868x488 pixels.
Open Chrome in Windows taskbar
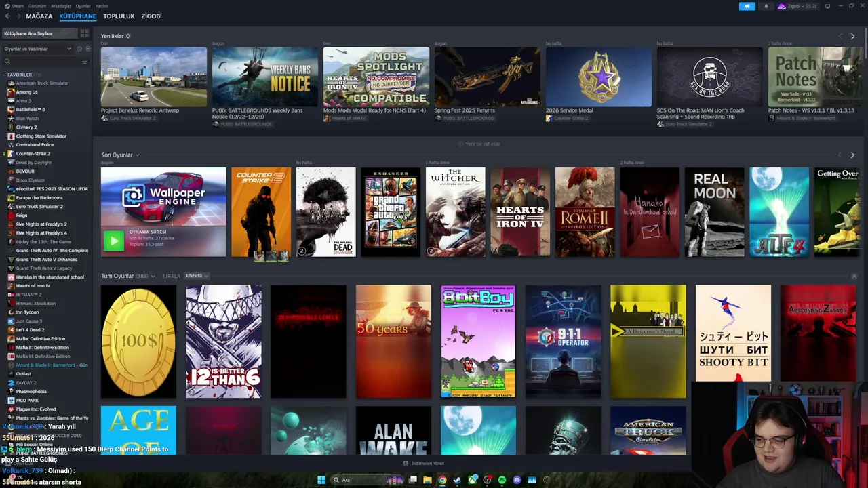(442, 480)
